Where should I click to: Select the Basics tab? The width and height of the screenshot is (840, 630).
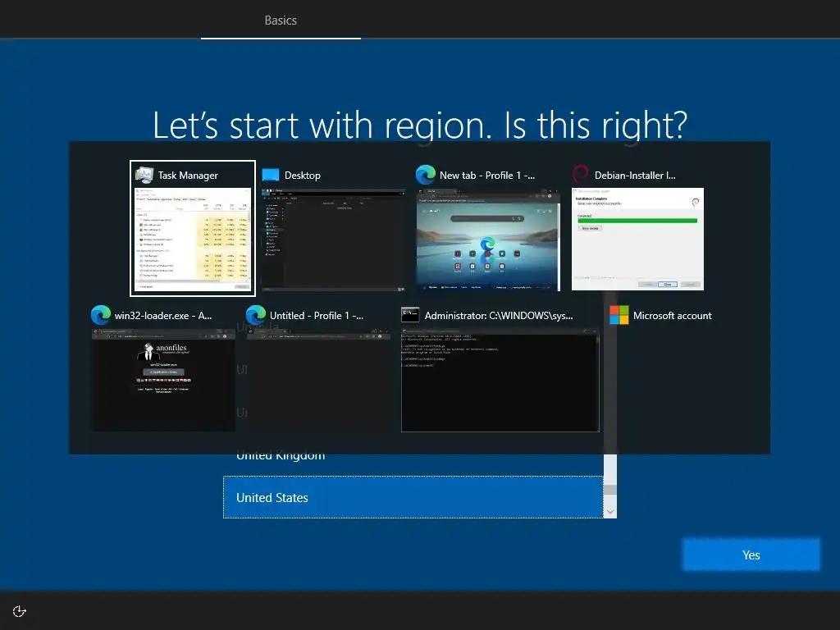point(281,21)
